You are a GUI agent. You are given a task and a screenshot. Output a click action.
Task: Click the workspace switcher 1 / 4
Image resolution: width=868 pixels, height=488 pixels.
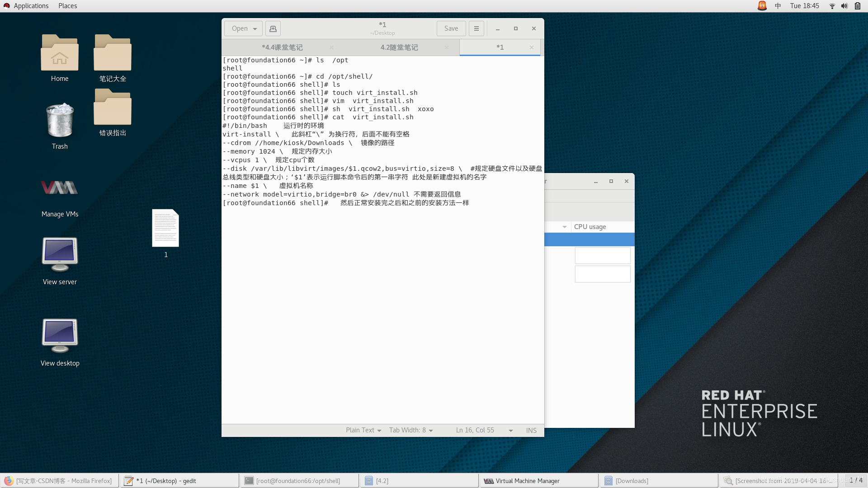click(x=856, y=480)
